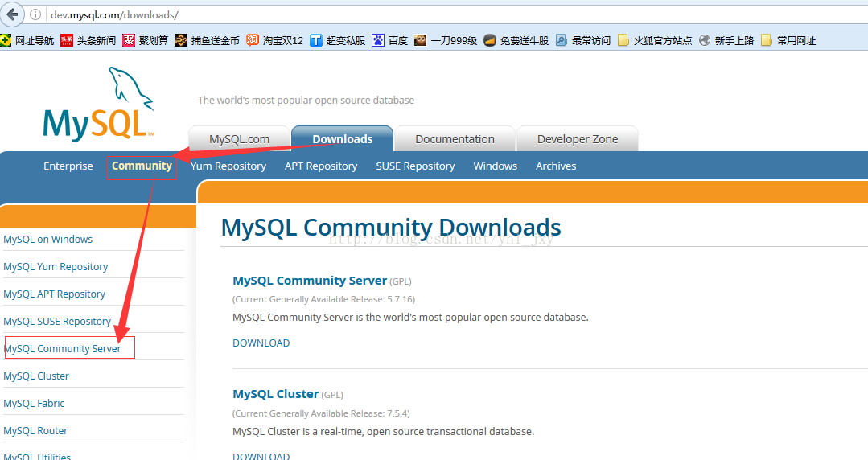Image resolution: width=868 pixels, height=460 pixels.
Task: Open the Documentation tab
Action: tap(455, 139)
